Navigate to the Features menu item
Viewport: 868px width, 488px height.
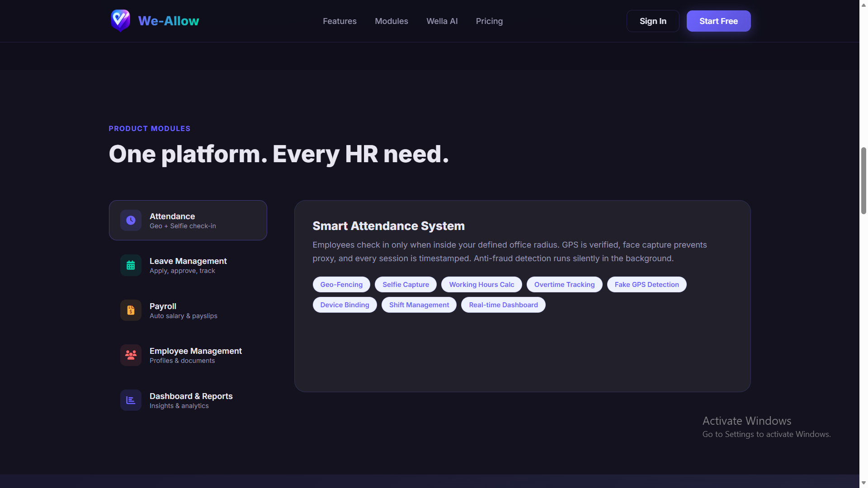coord(340,21)
